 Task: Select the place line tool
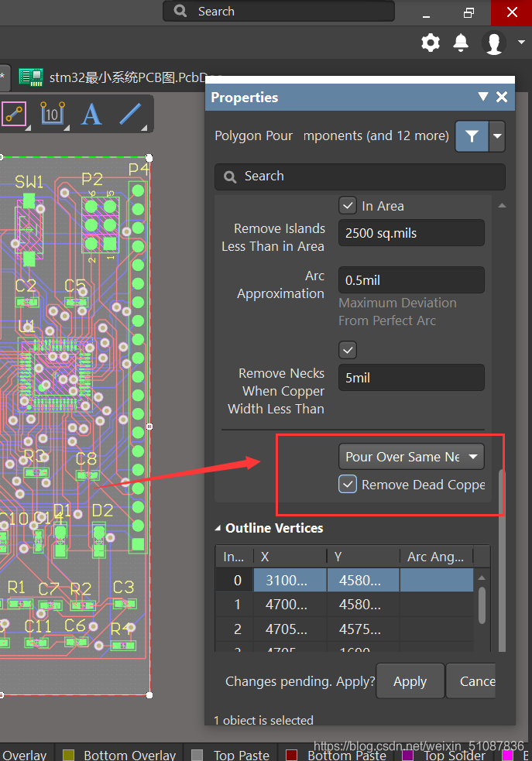tap(129, 115)
